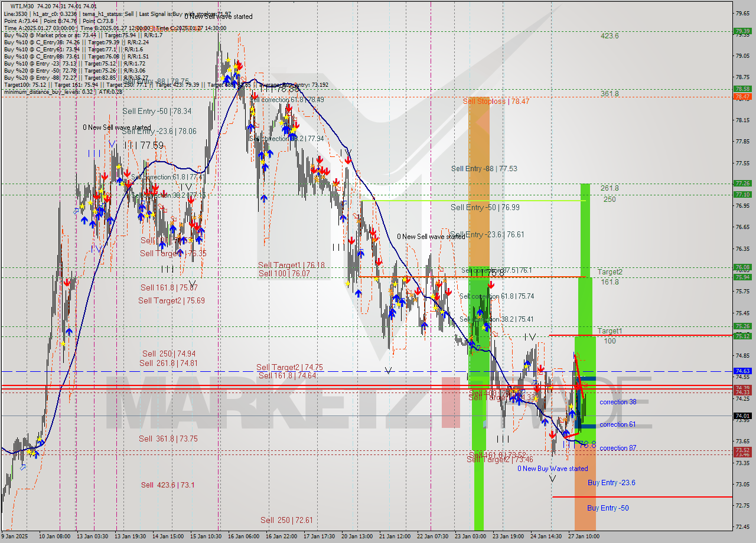Click the 'Target2' label

click(610, 272)
